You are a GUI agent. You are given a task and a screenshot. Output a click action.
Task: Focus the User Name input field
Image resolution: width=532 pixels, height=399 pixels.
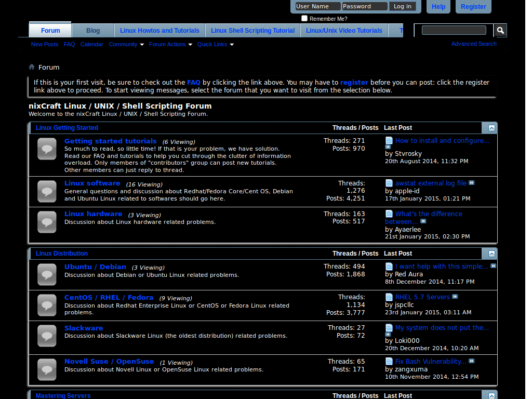click(x=317, y=6)
